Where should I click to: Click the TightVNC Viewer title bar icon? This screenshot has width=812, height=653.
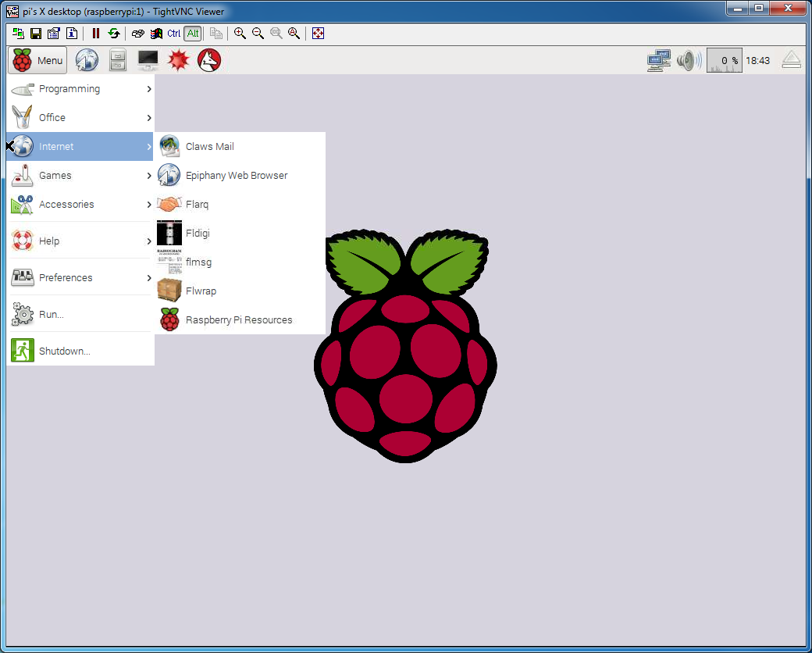(12, 12)
